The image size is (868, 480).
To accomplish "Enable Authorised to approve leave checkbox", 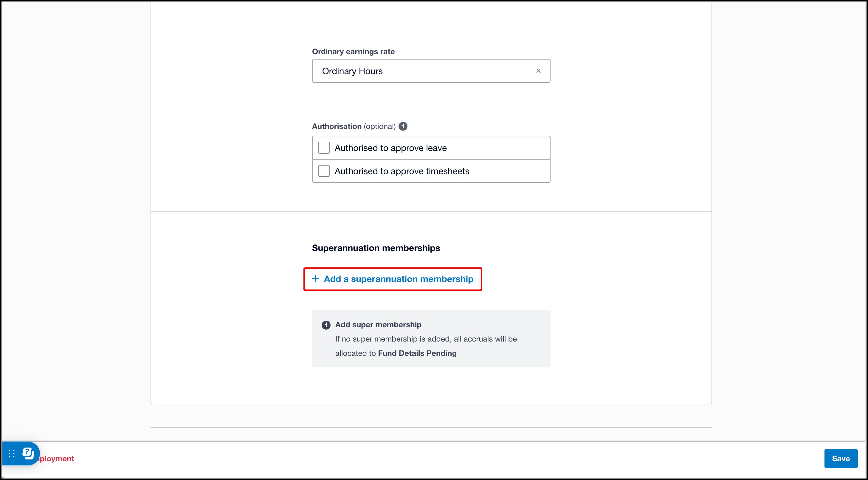I will 324,148.
